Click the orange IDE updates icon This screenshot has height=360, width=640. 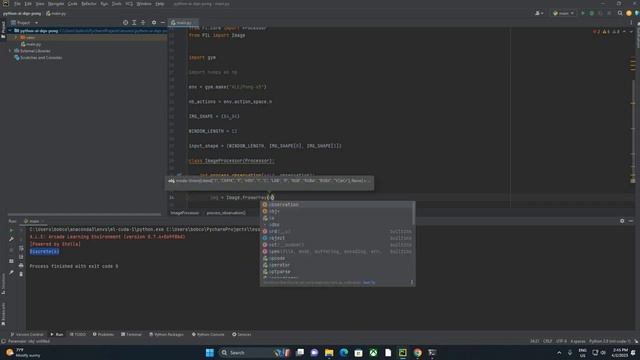point(629,13)
